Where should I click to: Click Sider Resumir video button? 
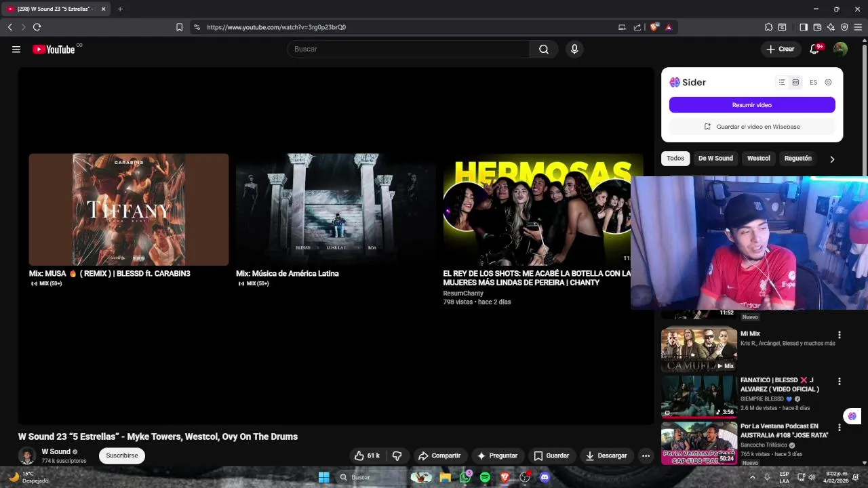[x=752, y=105]
